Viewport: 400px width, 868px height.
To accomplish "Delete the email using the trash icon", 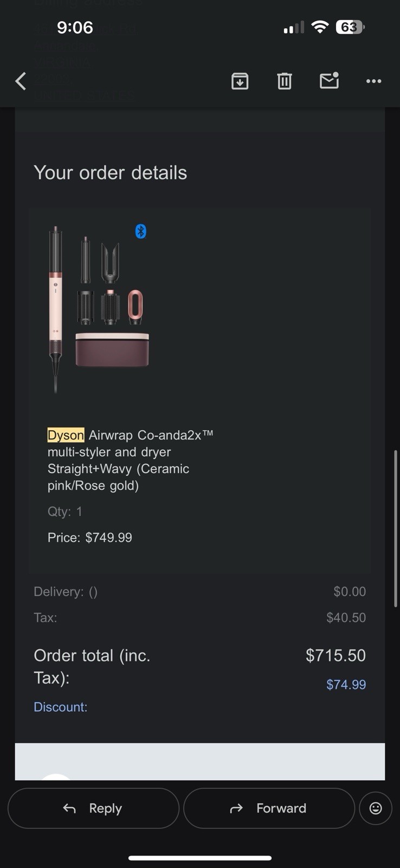I will pos(285,81).
